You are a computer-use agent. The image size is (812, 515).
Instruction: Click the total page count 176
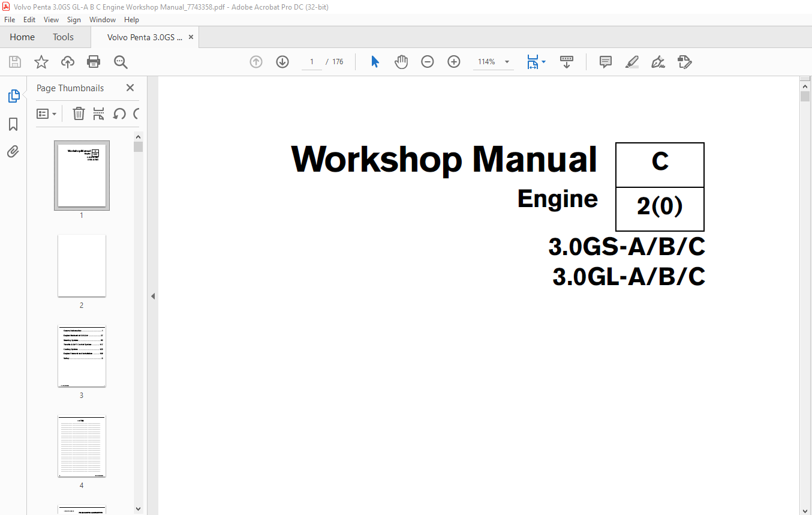click(x=338, y=62)
